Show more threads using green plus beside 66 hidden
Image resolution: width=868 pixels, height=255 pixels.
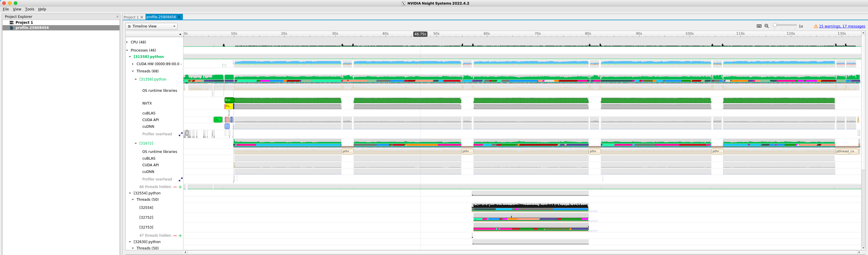point(180,187)
